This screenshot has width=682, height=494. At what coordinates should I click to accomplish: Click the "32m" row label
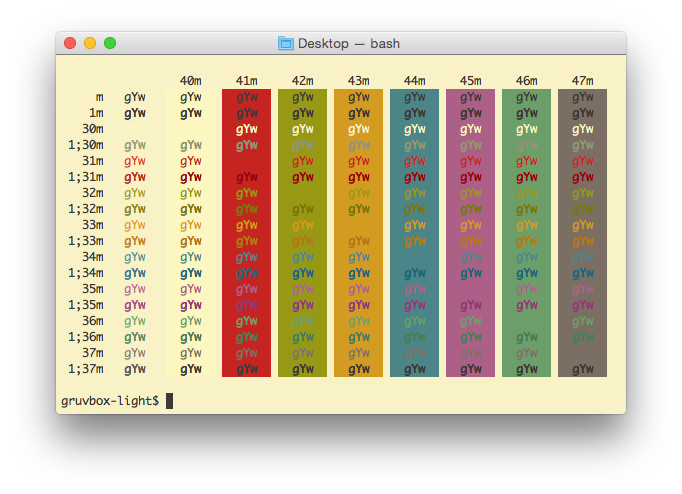click(x=93, y=193)
